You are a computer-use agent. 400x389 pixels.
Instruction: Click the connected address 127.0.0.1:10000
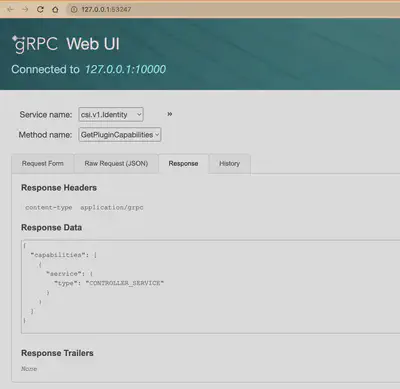tap(125, 69)
